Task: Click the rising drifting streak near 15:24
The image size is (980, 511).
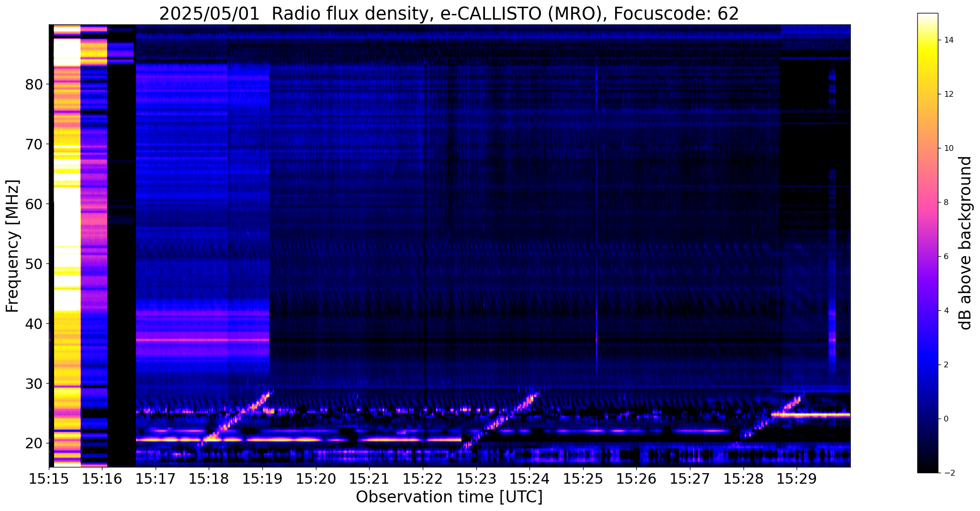Action: tap(501, 420)
